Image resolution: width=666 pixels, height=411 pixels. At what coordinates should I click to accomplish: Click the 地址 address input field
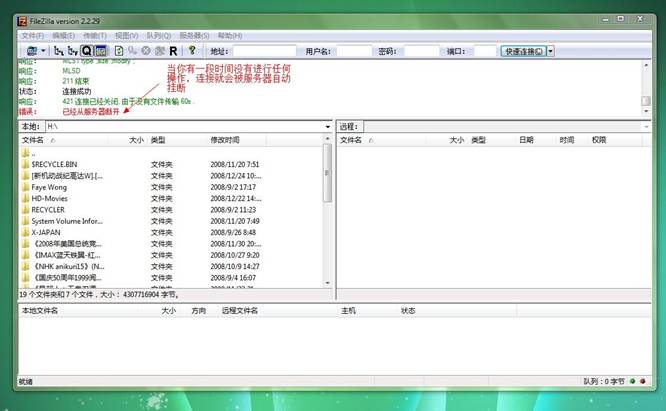coord(264,51)
